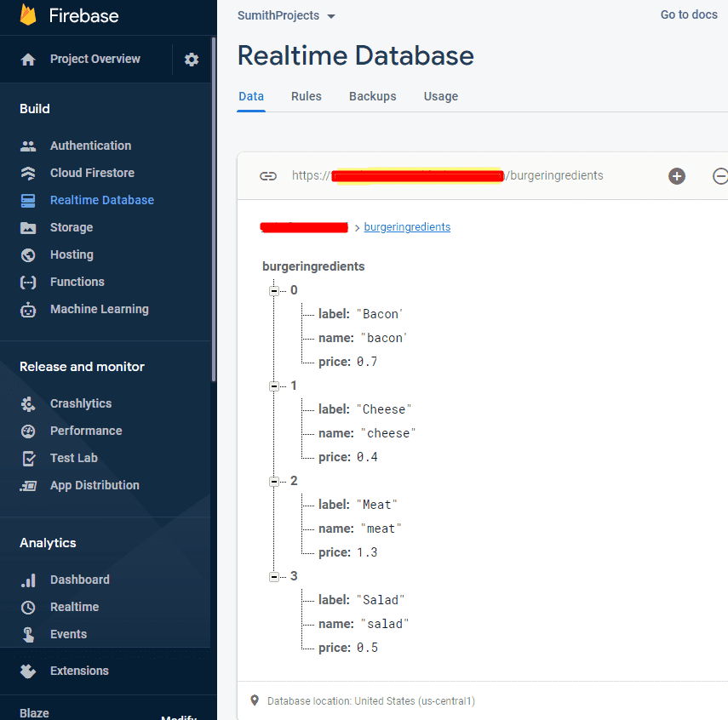Open Test Lab from sidebar
The width and height of the screenshot is (728, 720).
click(74, 458)
